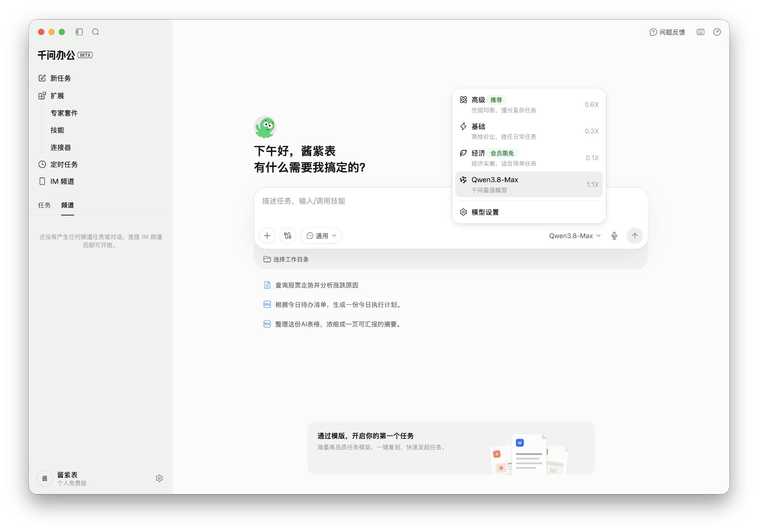Click the 问题反馈 question mark icon
The width and height of the screenshot is (758, 532).
click(x=653, y=32)
